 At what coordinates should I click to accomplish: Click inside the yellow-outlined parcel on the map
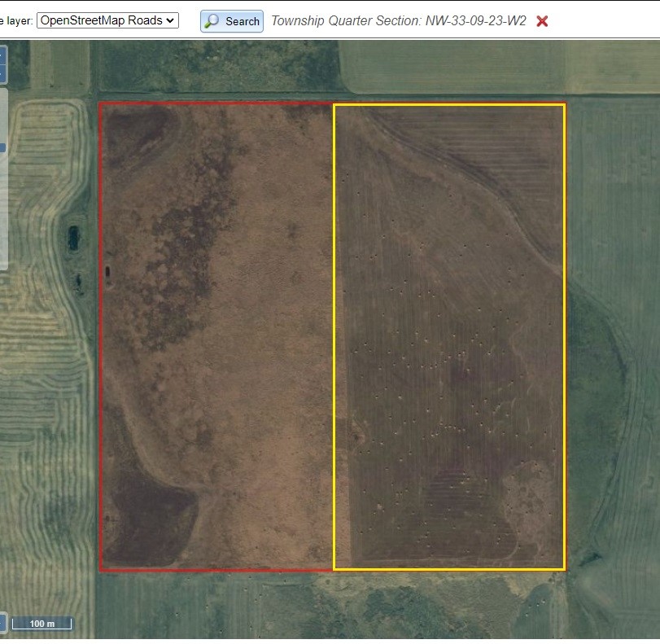pos(449,337)
